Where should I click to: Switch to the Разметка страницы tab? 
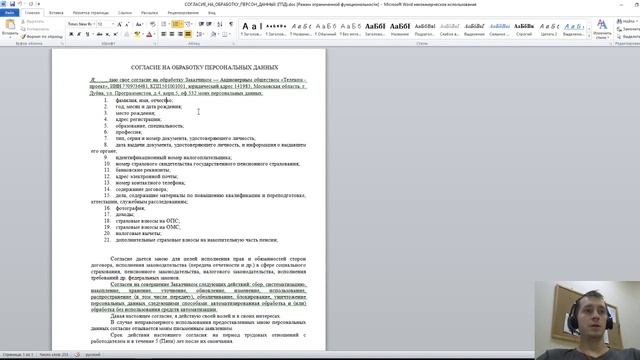tap(91, 13)
